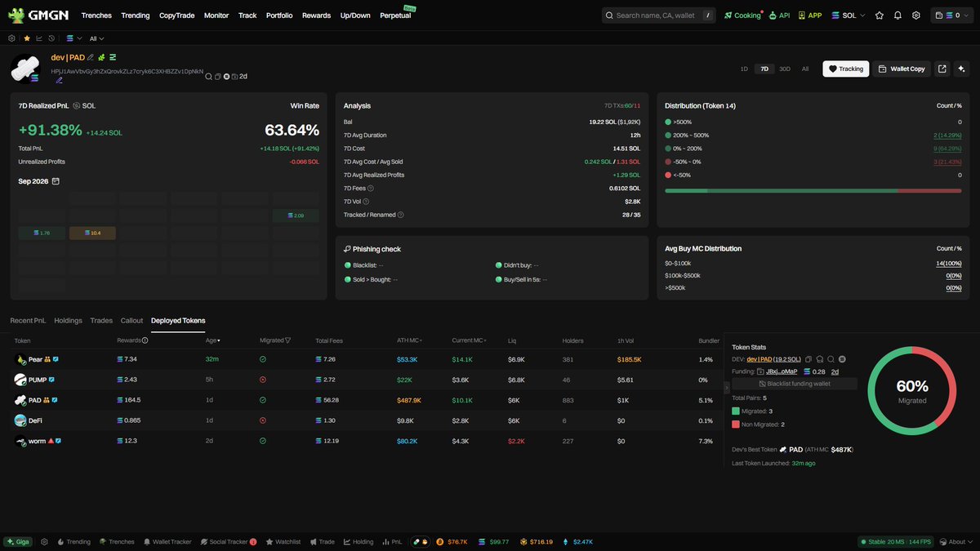
Task: Click the GMGN logo
Action: pos(38,15)
